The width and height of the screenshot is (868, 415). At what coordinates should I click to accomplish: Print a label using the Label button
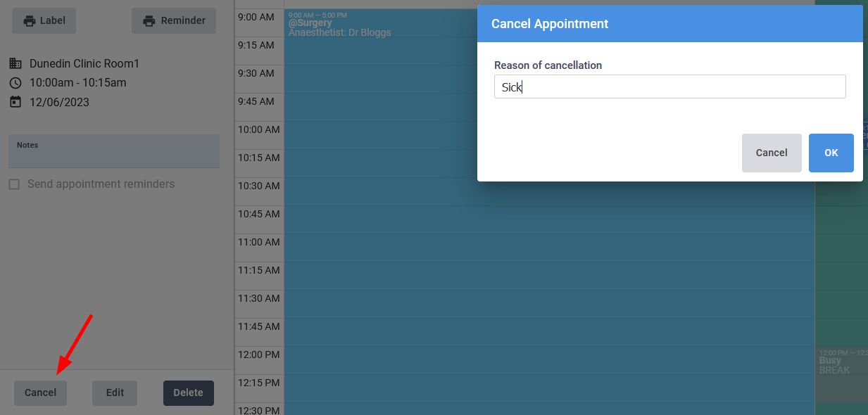pos(44,20)
